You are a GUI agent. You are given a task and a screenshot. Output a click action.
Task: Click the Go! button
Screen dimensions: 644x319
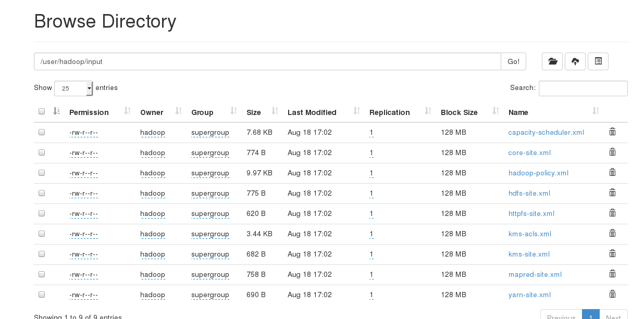tap(513, 61)
